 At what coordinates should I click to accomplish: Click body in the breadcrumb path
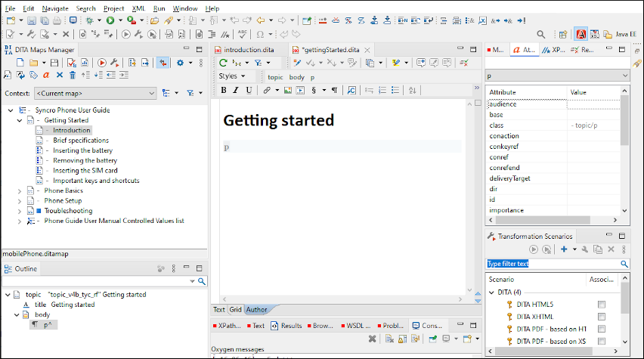(x=296, y=77)
